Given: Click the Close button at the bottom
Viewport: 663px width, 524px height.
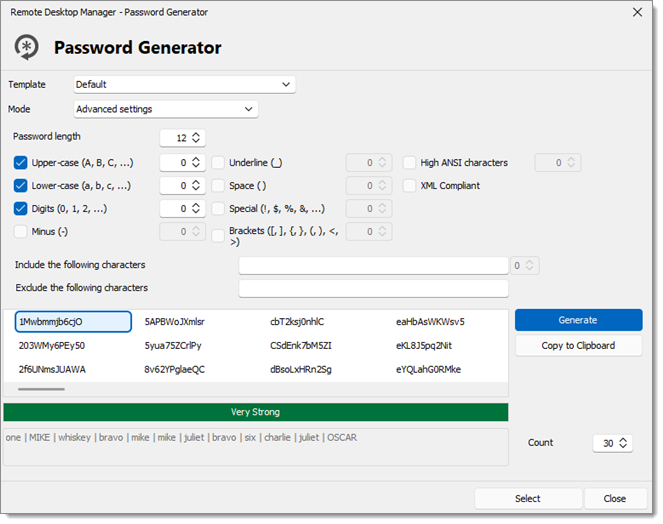Looking at the screenshot, I should (x=615, y=499).
